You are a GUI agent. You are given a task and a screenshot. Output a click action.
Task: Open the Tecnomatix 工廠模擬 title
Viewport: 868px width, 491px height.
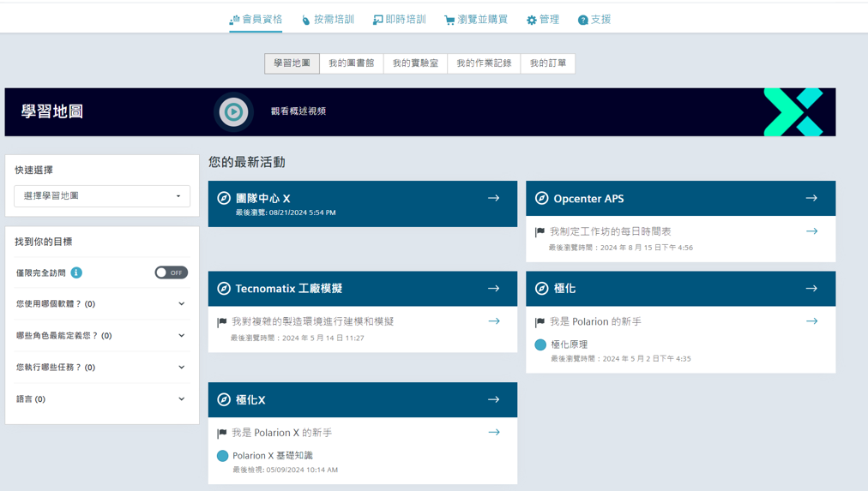point(288,289)
